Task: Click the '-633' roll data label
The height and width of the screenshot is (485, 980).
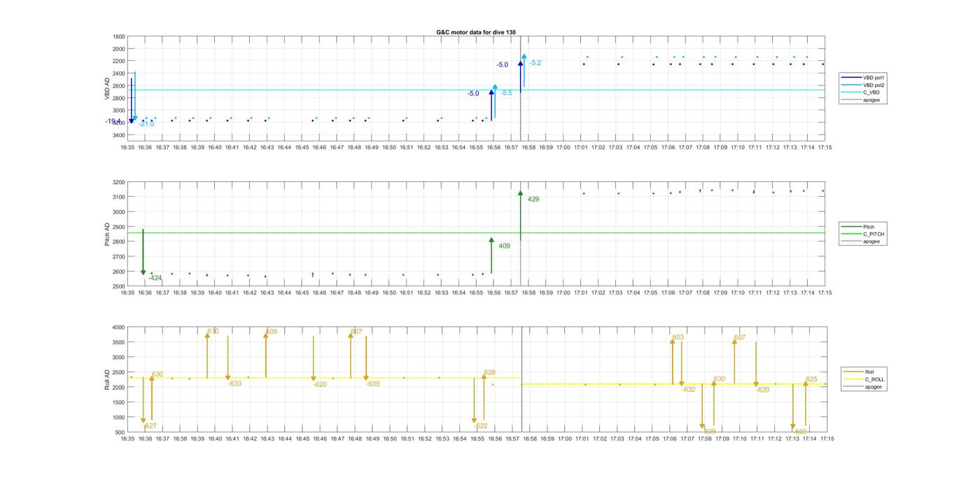Action: pos(234,384)
